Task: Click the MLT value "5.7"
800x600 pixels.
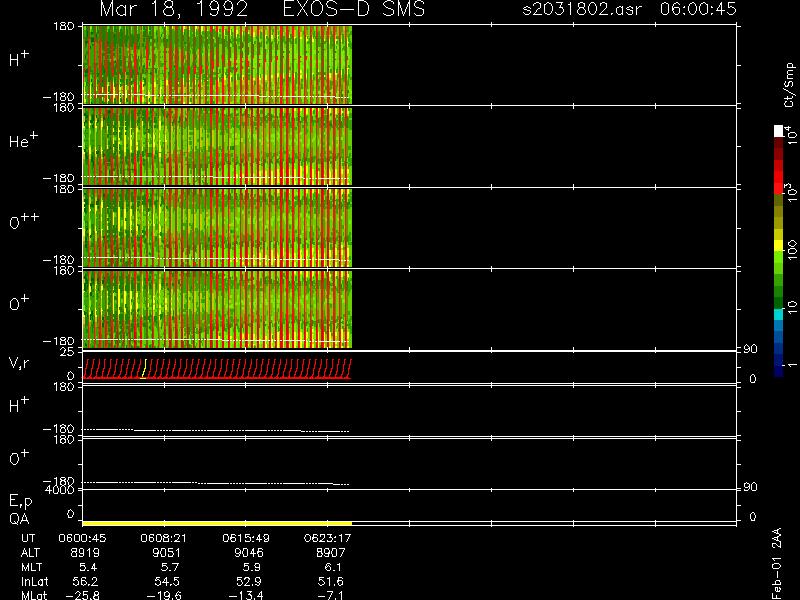Action: coord(169,567)
